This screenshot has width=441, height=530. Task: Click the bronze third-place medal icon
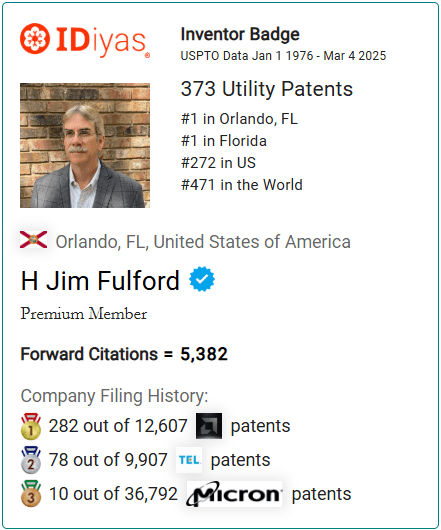coord(31,494)
